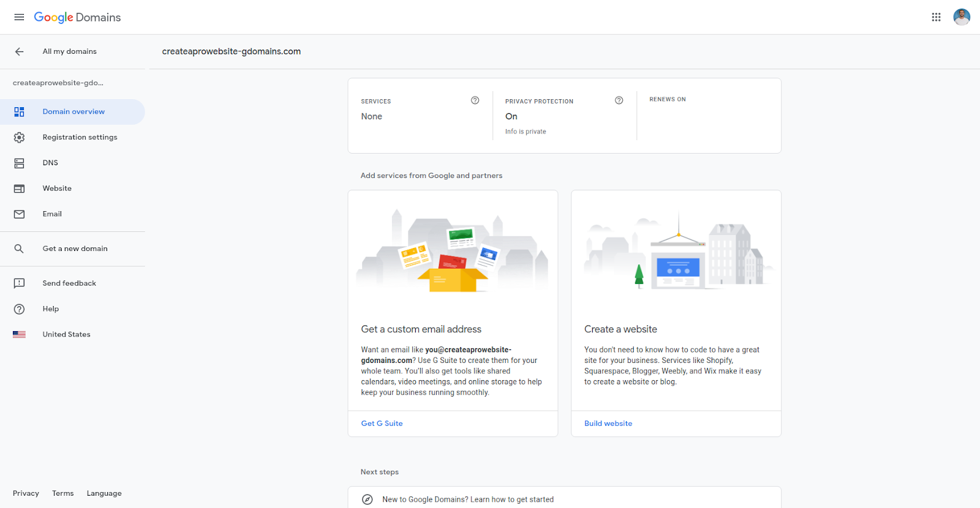Viewport: 980px width, 508px height.
Task: Open Send feedback
Action: [72, 283]
